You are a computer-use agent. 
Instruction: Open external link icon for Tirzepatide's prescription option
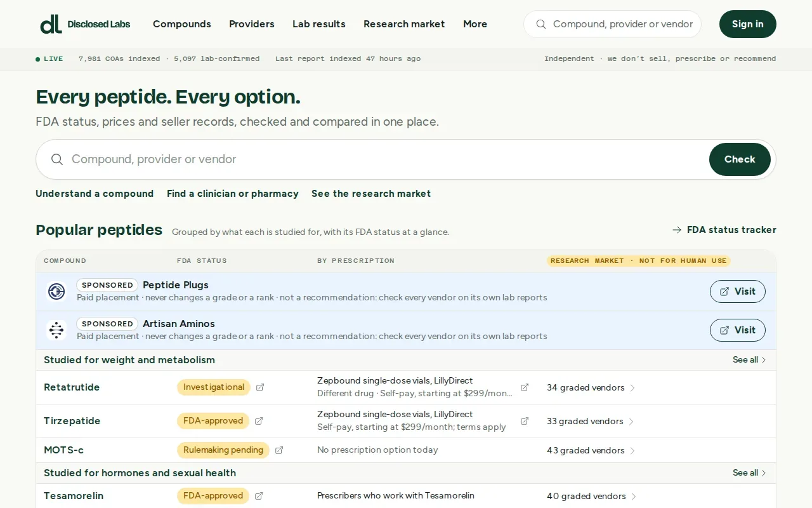(x=525, y=421)
